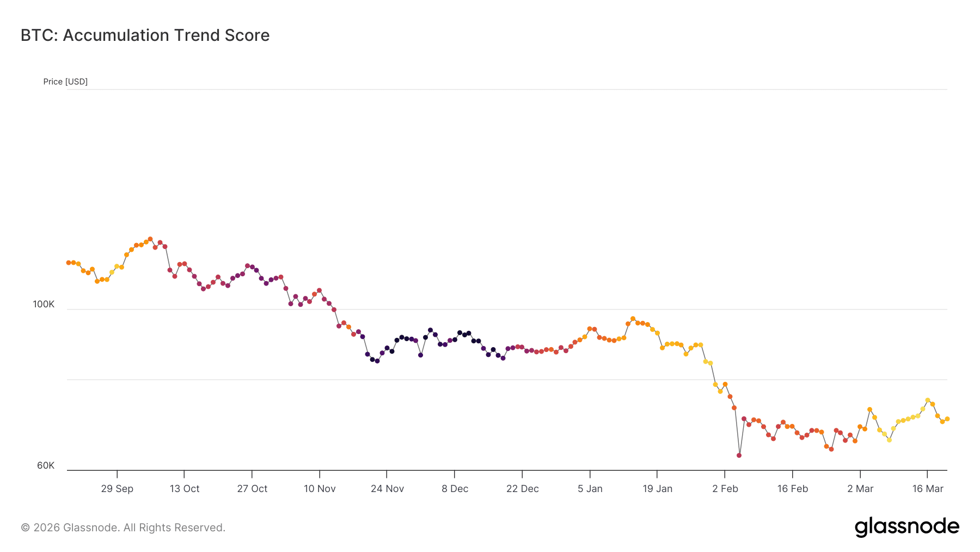The height and width of the screenshot is (552, 980).
Task: Click the lowest data point in early February
Action: point(739,455)
